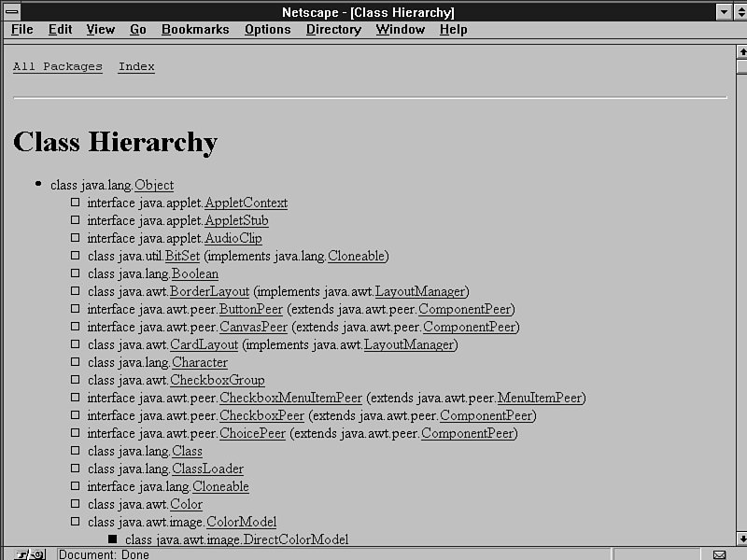
Task: Open the BitSet class link
Action: (182, 256)
